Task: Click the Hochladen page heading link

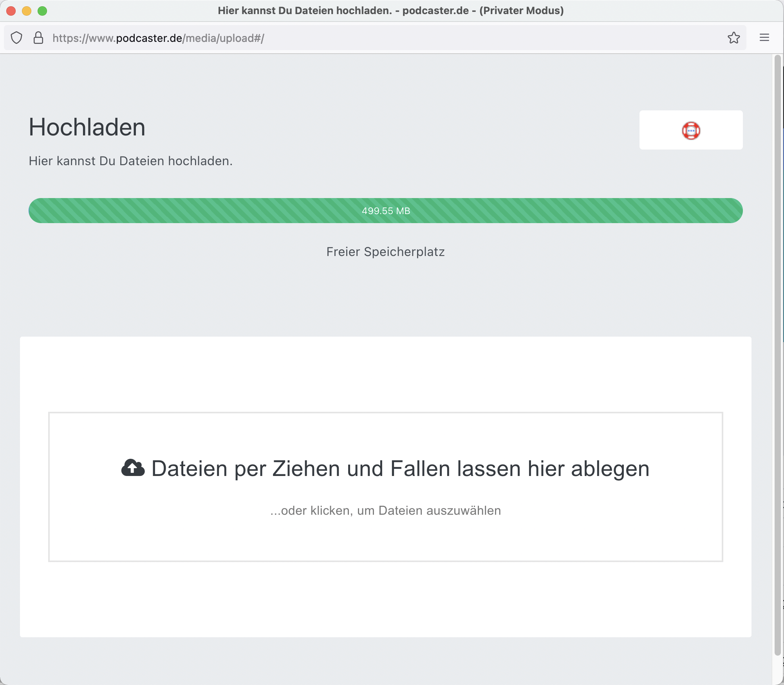Action: coord(87,126)
